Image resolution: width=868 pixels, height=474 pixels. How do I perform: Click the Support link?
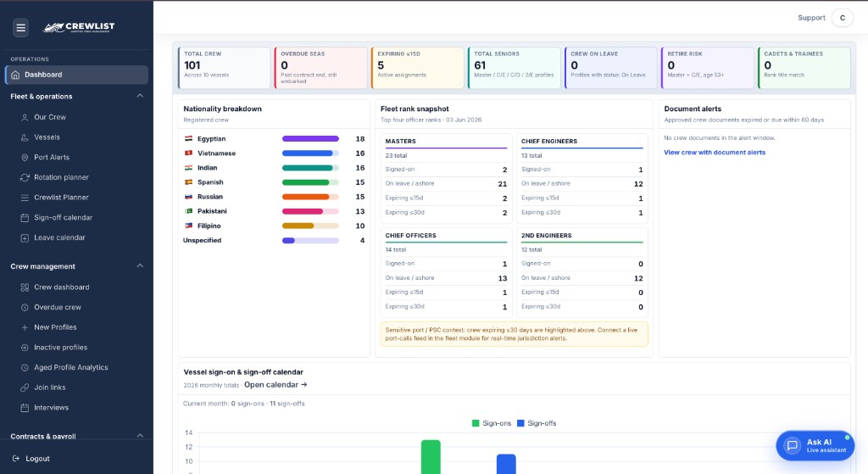811,18
